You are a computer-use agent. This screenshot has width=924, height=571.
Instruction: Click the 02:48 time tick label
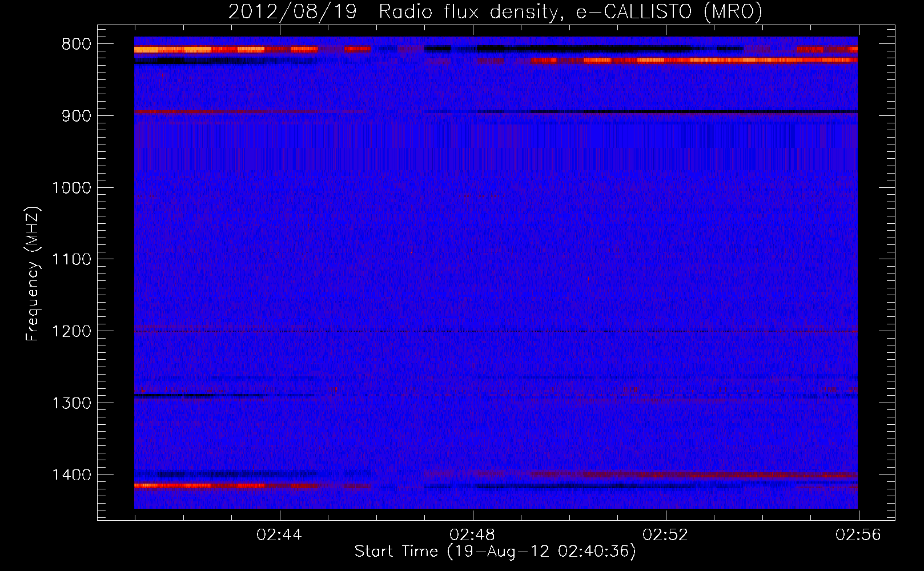click(x=472, y=535)
